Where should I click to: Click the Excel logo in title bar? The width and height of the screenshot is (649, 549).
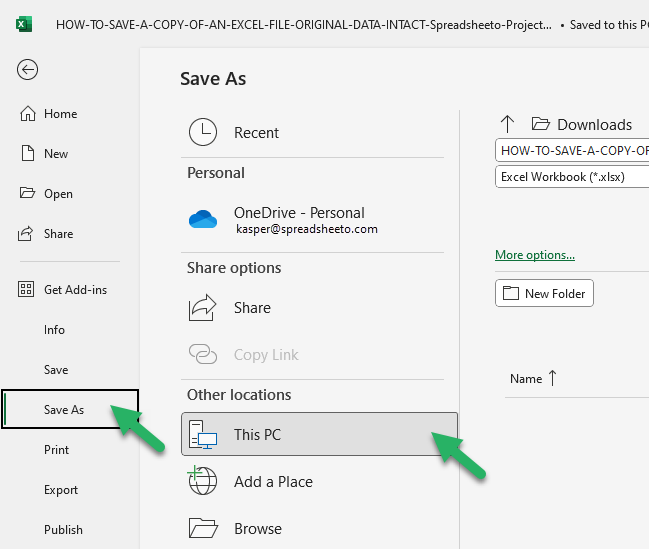[x=24, y=24]
